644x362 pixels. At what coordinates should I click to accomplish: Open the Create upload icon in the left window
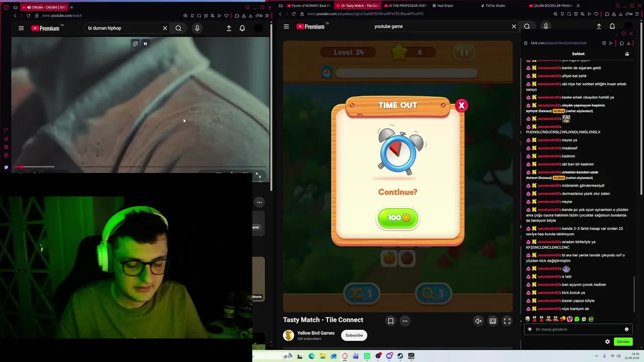[x=229, y=28]
